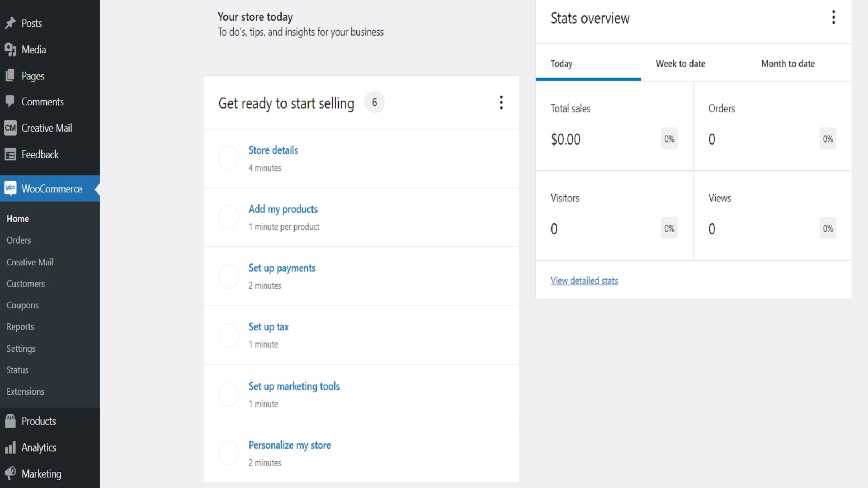Viewport: 868px width, 488px height.
Task: Open the Store details task
Action: pyautogui.click(x=273, y=150)
